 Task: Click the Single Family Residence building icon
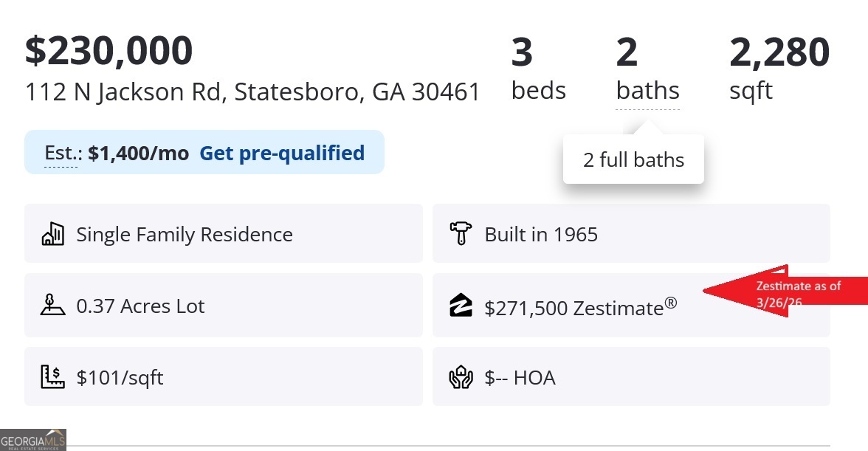(x=52, y=235)
